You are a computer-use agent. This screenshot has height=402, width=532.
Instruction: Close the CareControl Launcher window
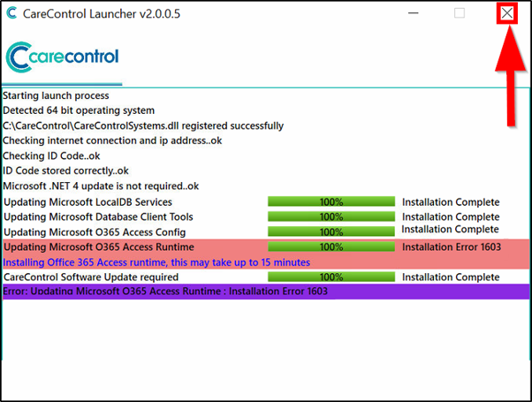[x=507, y=13]
